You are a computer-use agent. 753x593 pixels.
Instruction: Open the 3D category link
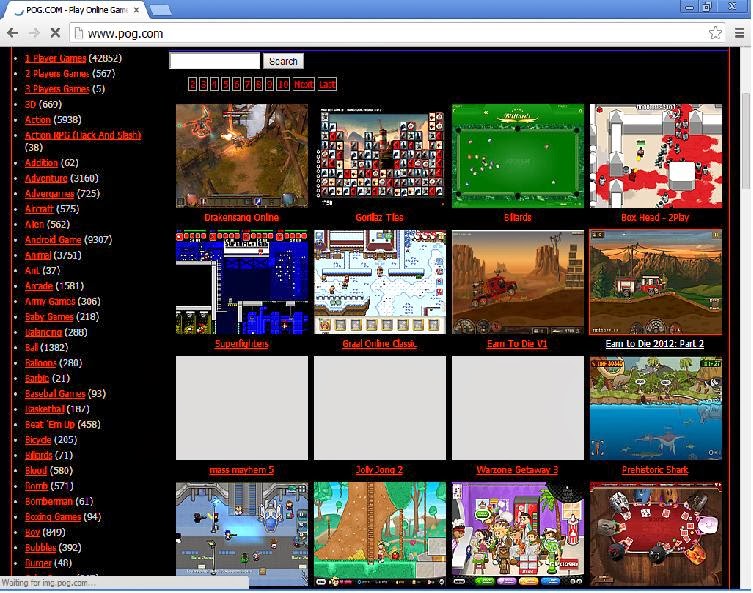click(x=30, y=104)
